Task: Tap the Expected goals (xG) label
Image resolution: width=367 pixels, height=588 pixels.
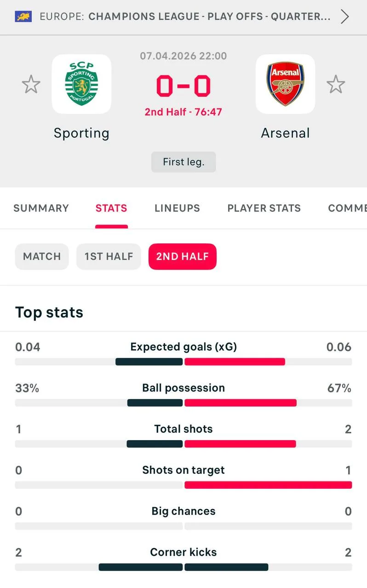Action: pyautogui.click(x=183, y=347)
